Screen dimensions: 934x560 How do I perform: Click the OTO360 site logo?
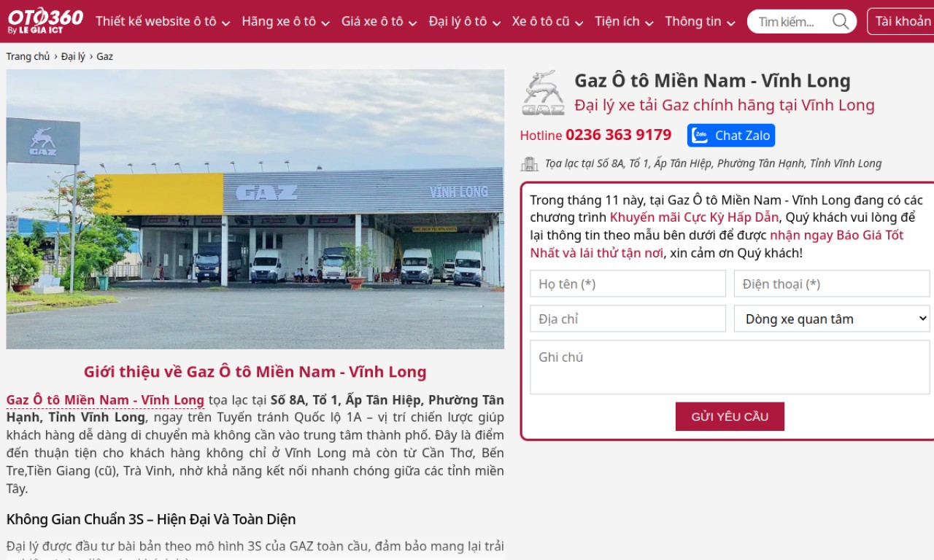click(x=45, y=20)
